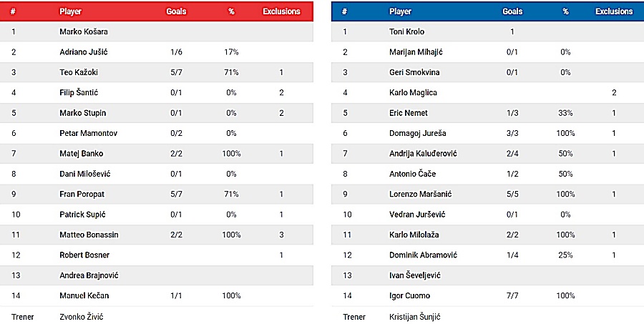This screenshot has width=644, height=324.
Task: Select Fran Poropat in the red team table
Action: point(82,194)
